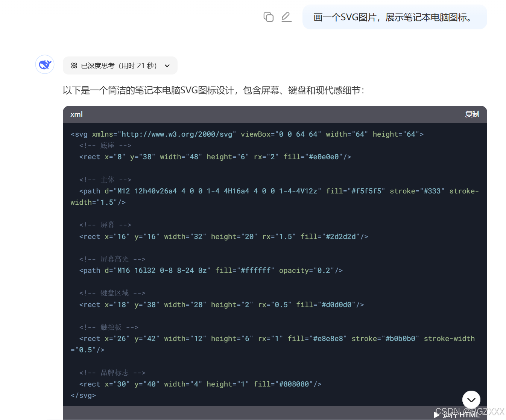Click 复制 to copy the SVG code
Screen dimensions: 506x420
tap(472, 114)
